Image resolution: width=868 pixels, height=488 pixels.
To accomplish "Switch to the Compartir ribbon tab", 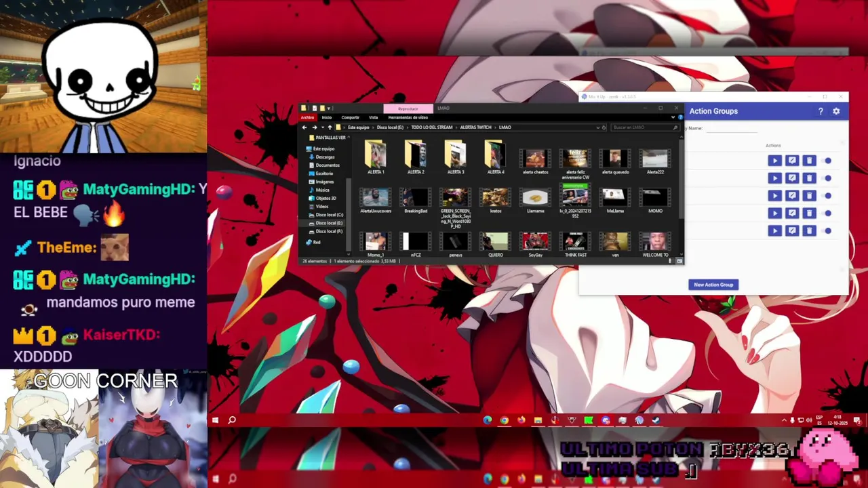I will 351,117.
